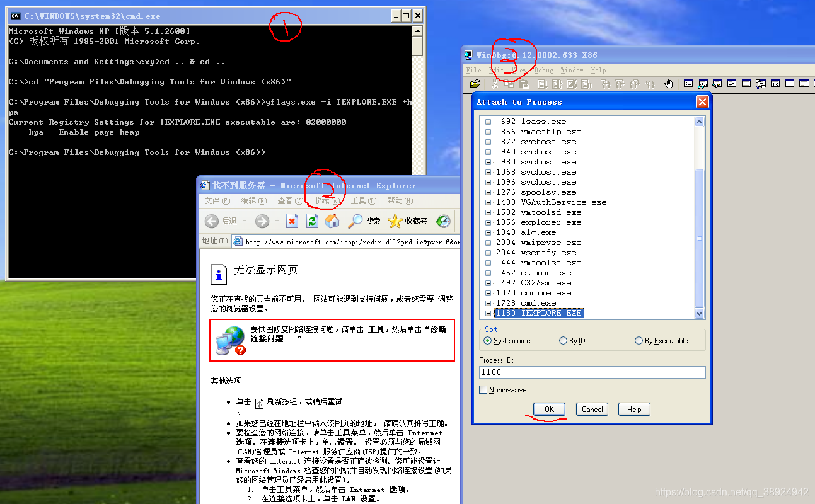The image size is (815, 504).
Task: Click the process list scrollbar down arrow
Action: tap(700, 313)
